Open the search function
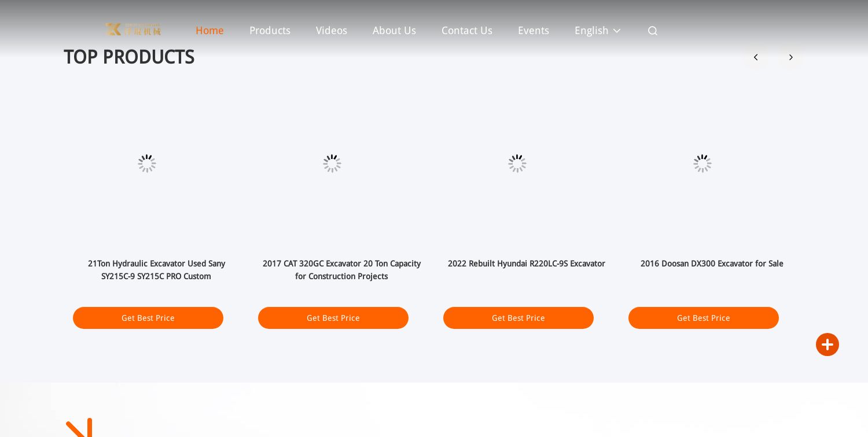 [653, 31]
